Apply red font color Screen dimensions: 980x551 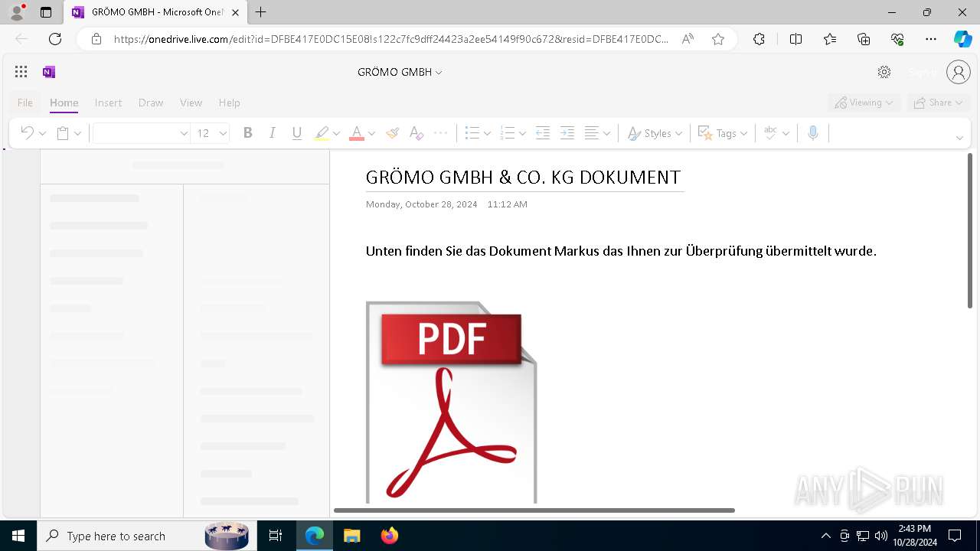(357, 133)
